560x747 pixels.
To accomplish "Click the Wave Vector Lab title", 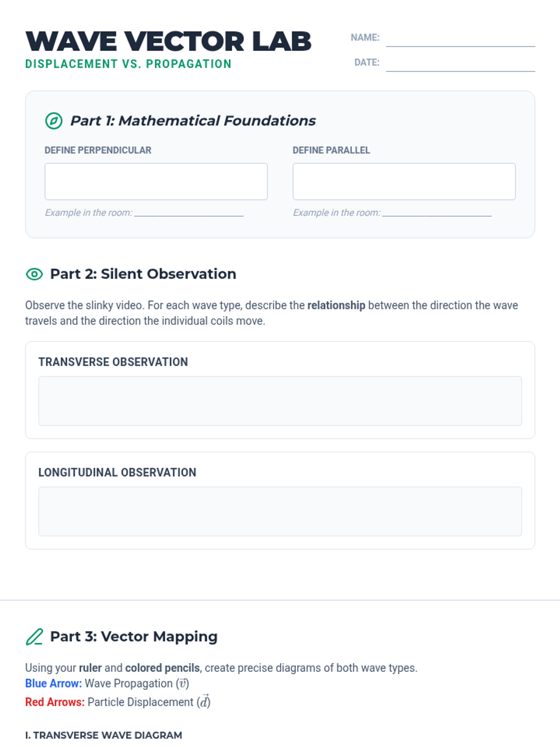I will point(168,41).
